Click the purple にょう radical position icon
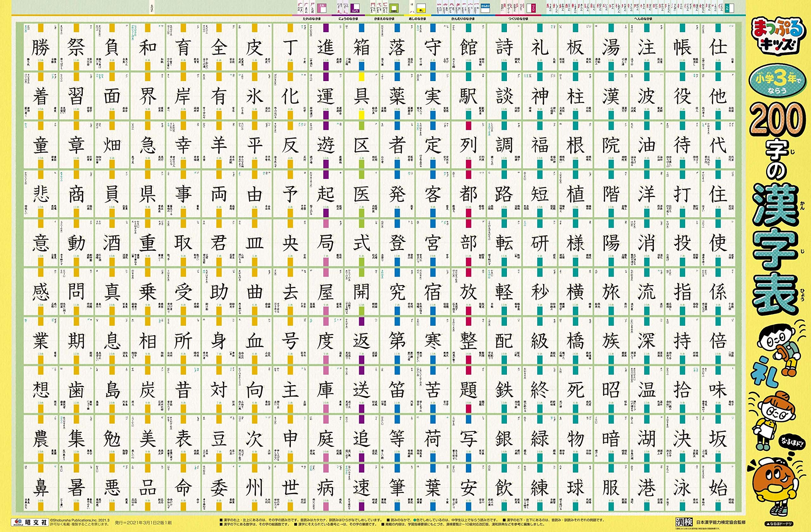 [356, 8]
